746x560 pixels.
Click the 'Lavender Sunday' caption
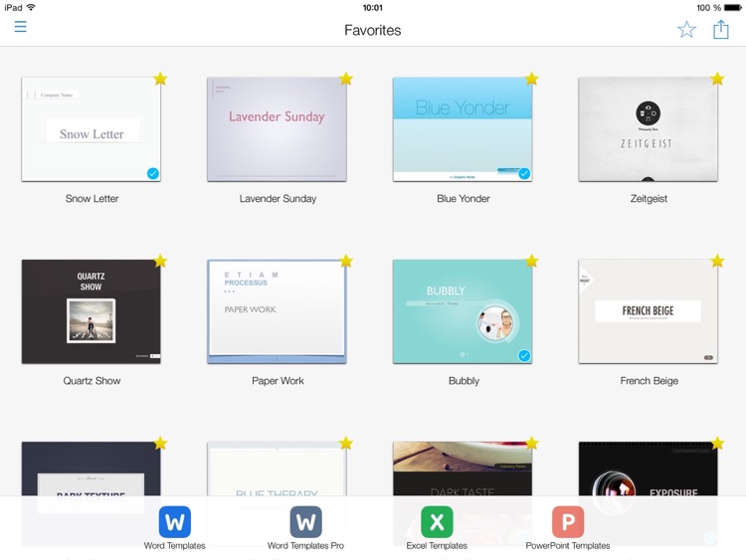tap(278, 198)
